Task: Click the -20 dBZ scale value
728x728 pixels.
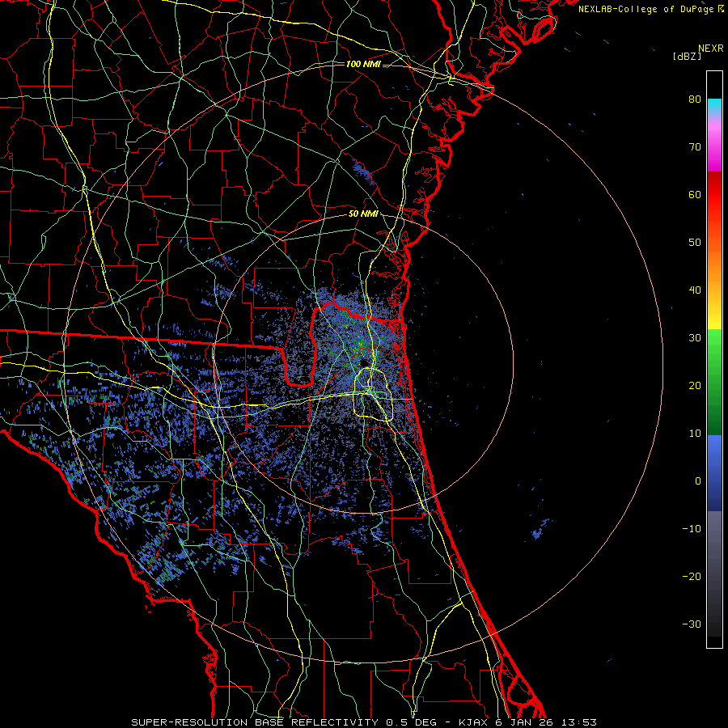Action: click(x=692, y=576)
